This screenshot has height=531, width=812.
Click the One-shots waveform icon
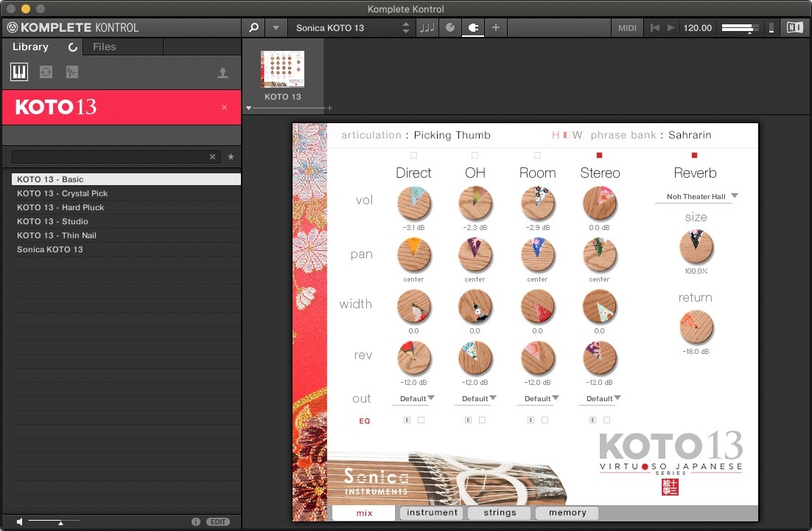[x=71, y=72]
